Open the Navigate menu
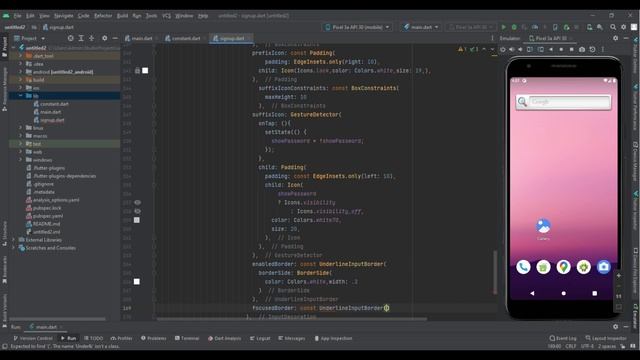 coord(64,16)
